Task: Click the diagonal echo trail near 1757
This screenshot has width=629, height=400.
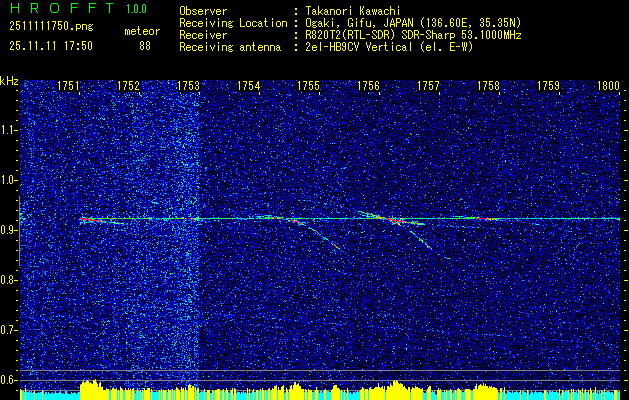Action: tap(419, 238)
